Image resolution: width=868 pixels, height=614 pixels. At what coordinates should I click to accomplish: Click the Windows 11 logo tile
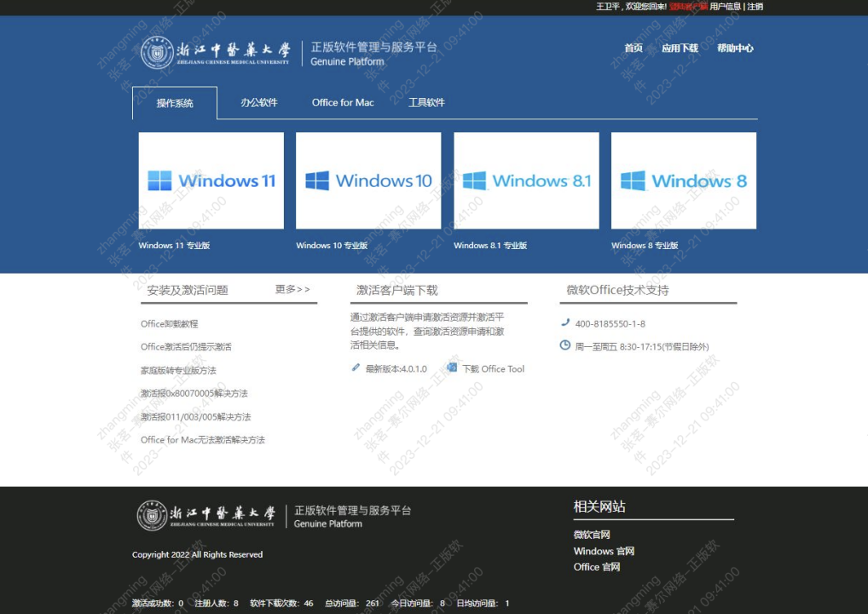pos(211,181)
